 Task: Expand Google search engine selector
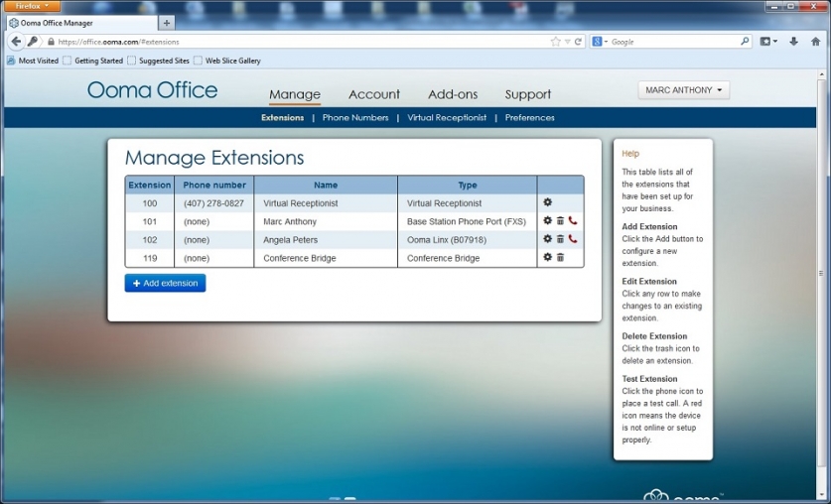pos(600,42)
